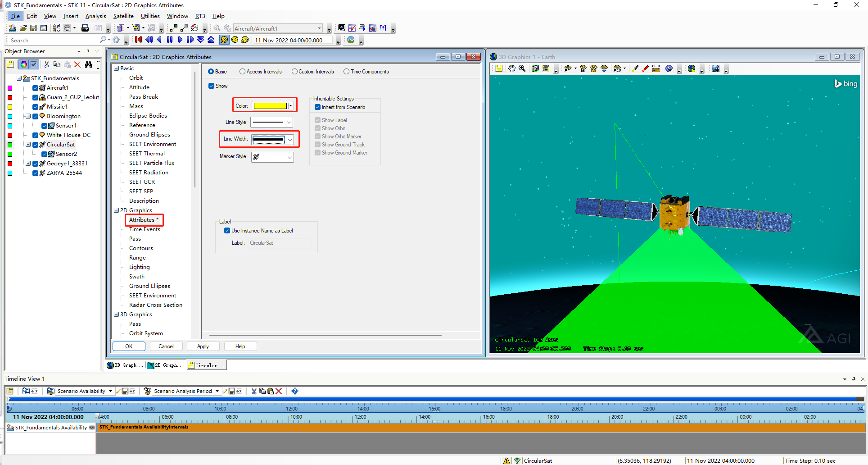868x465 pixels.
Task: Take a snapshot with the camera icon
Action: [535, 68]
